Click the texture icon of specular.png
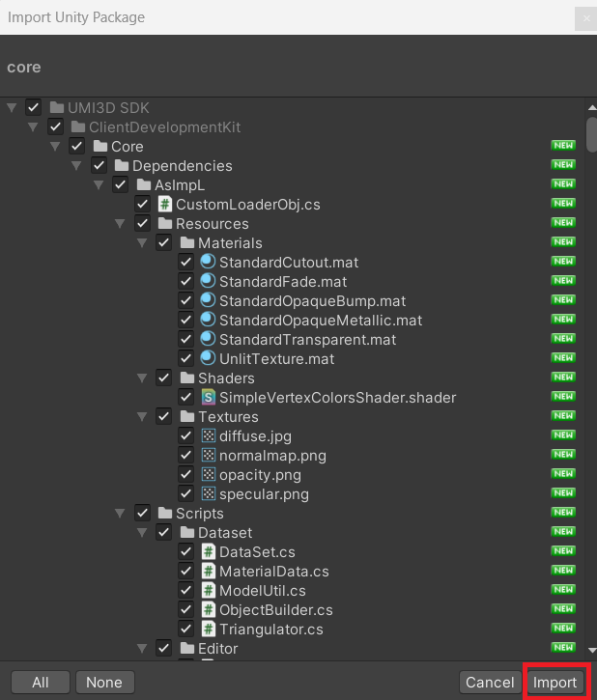Screen dimensions: 597x700 pyautogui.click(x=208, y=493)
